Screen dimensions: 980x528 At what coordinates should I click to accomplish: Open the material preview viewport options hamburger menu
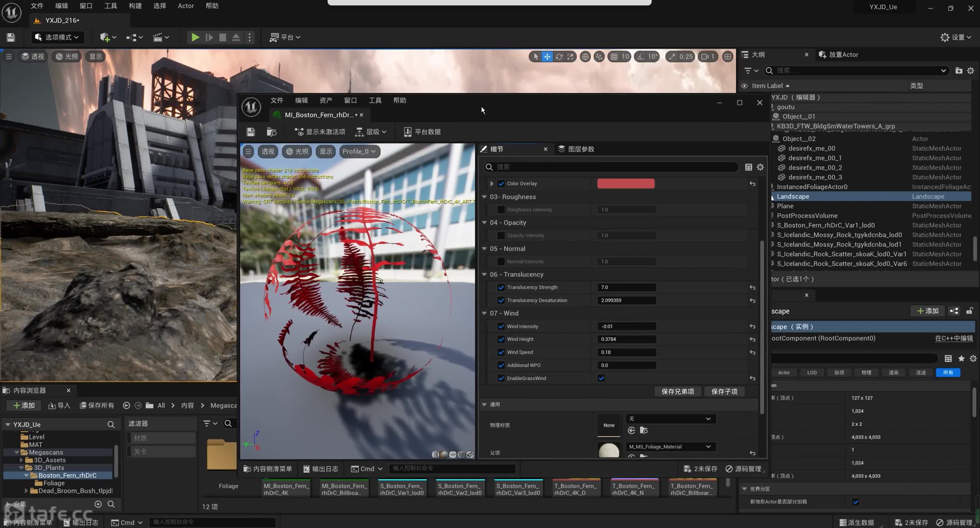[x=248, y=151]
